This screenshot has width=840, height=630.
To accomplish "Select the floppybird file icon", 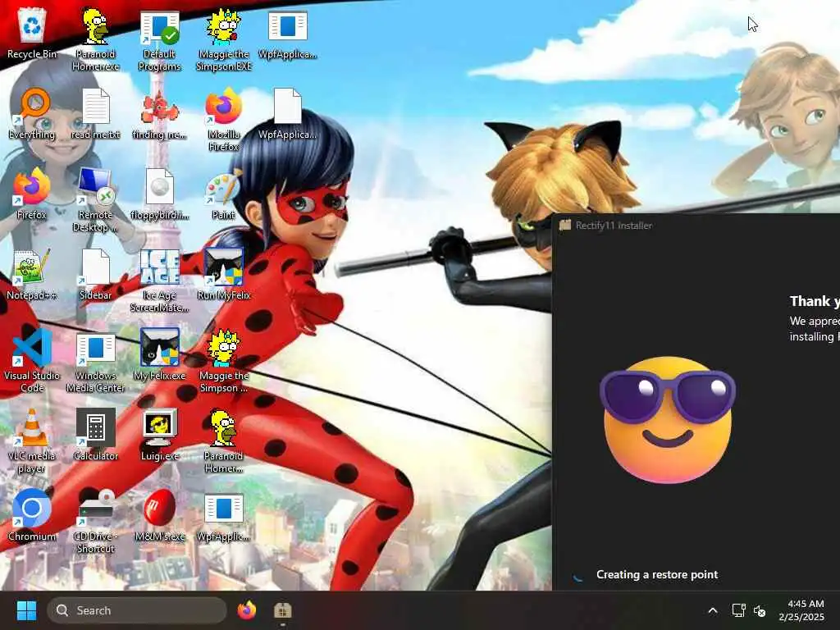I will 159,194.
